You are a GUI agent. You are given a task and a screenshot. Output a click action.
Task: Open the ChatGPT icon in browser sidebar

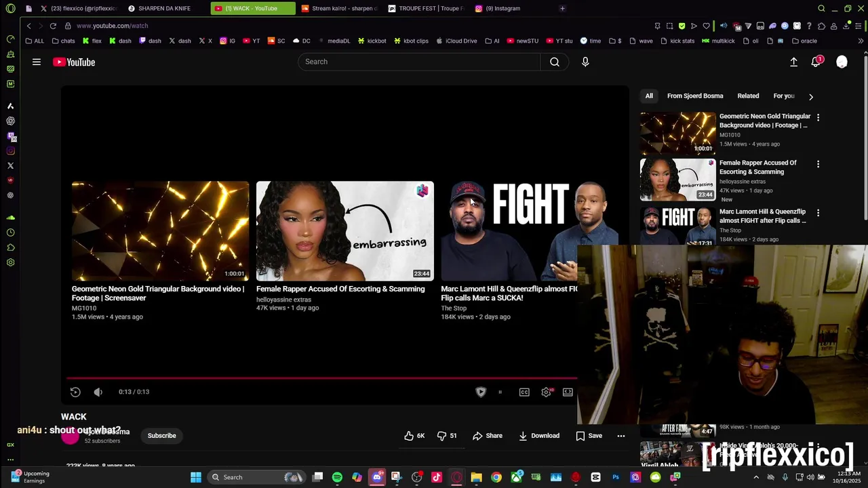pos(10,121)
